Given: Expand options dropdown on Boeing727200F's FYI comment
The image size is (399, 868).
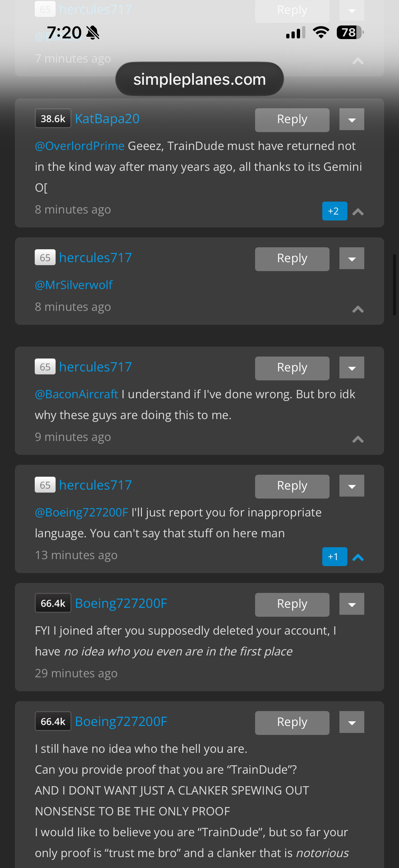Looking at the screenshot, I should (352, 604).
